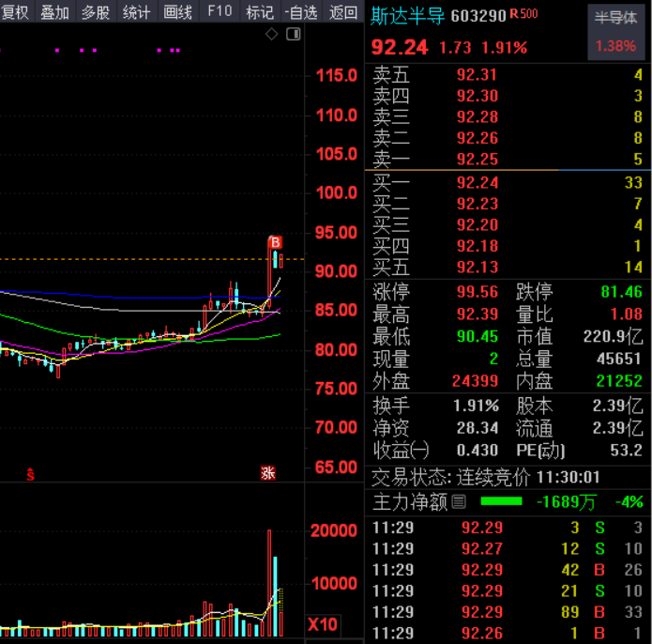Click the green 主力净额 bar indicator

[x=501, y=501]
